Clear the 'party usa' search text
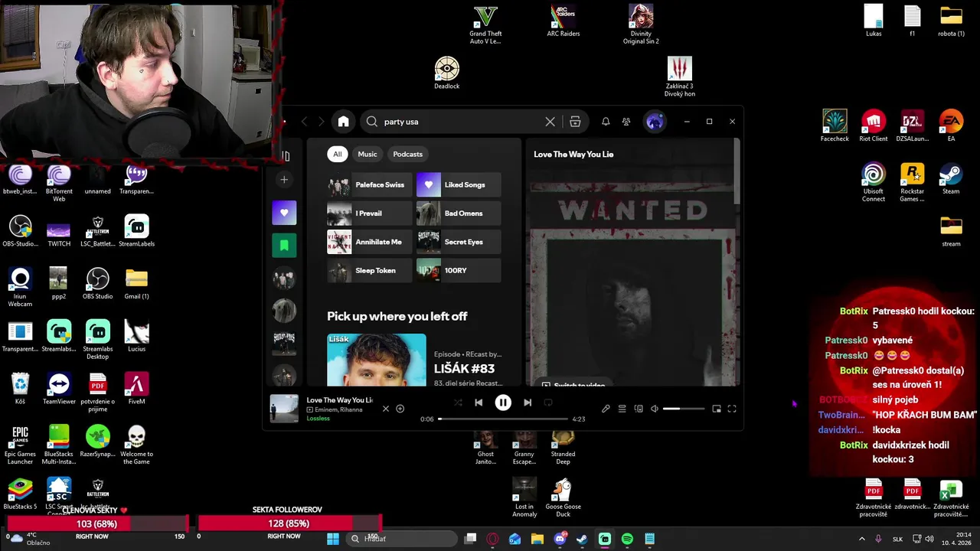Viewport: 980px width, 551px height. click(x=550, y=122)
